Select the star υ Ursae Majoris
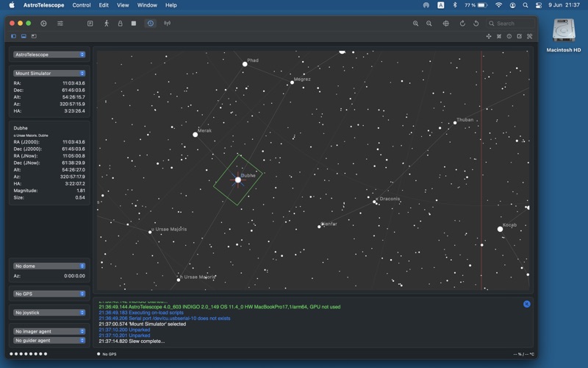Screen dimensions: 588x368 click(150, 232)
